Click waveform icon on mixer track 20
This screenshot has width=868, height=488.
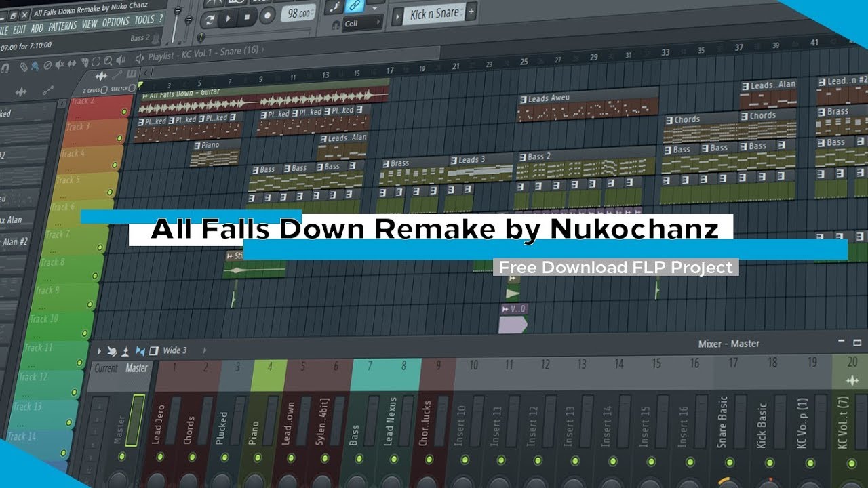(x=852, y=380)
